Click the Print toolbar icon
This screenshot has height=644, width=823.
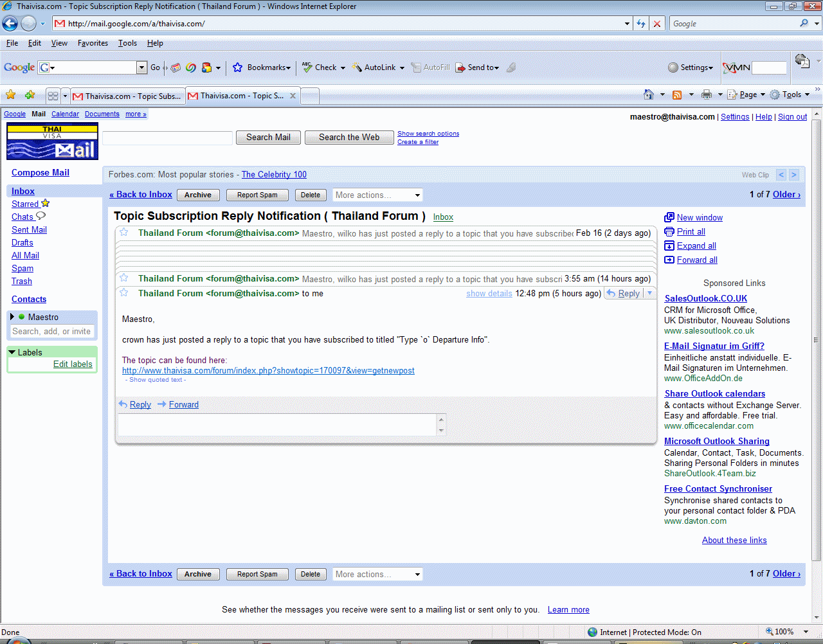[x=707, y=94]
